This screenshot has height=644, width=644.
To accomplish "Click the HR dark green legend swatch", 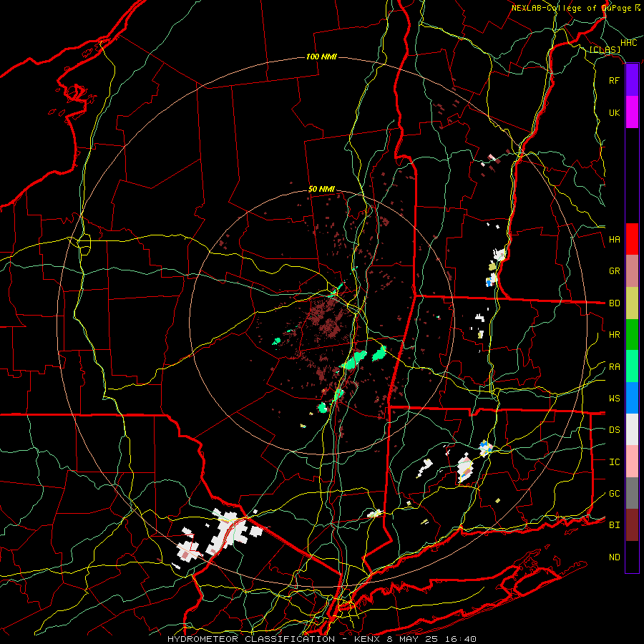I will 632,335.
